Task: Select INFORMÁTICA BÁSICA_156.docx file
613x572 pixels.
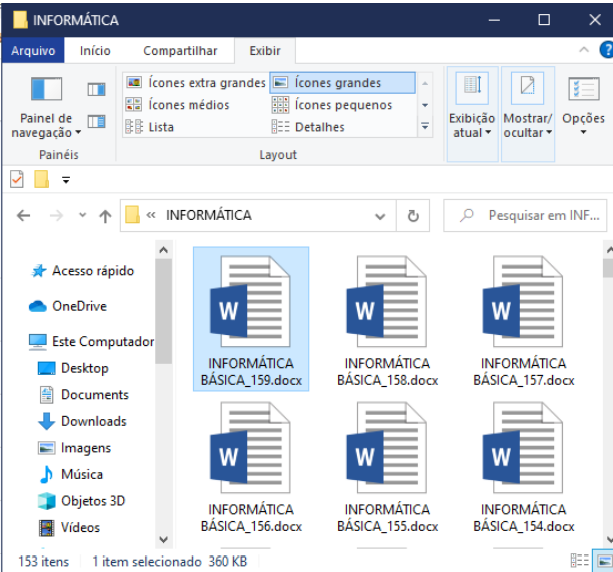Action: coord(251,467)
